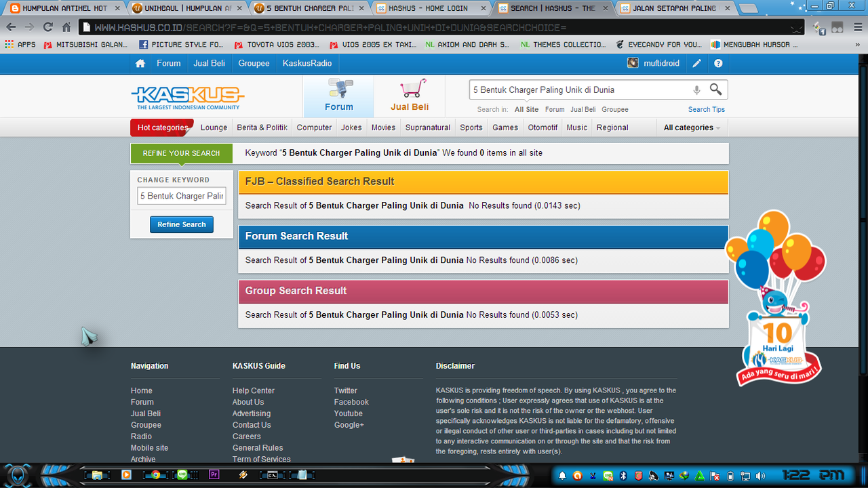The height and width of the screenshot is (488, 868).
Task: Open KaskusRadio in the top bar
Action: [x=307, y=63]
